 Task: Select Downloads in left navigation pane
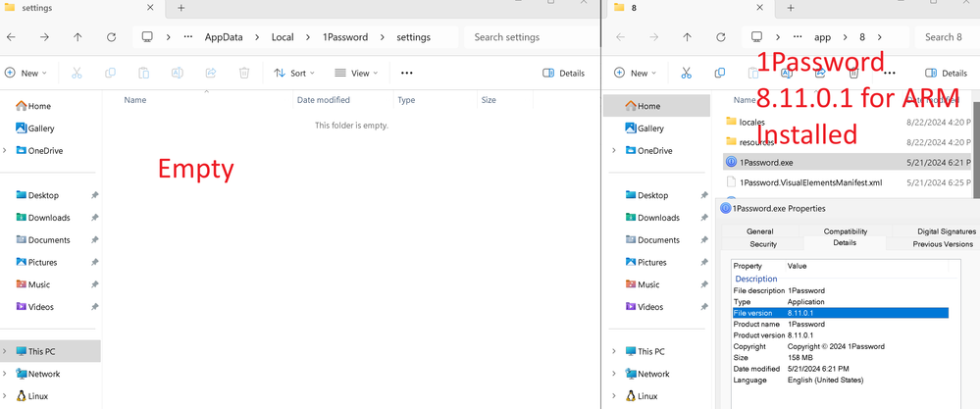click(x=48, y=218)
